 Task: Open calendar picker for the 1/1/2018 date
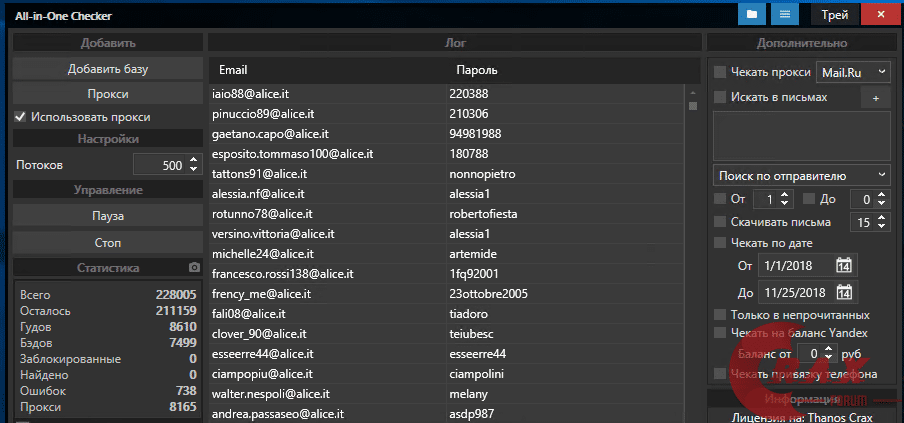(x=844, y=266)
